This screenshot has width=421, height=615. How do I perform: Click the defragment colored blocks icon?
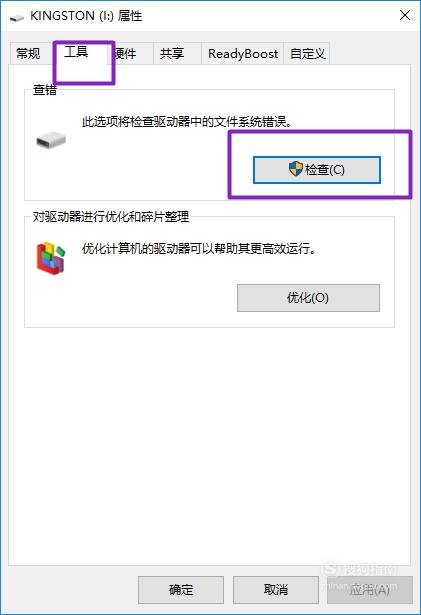[51, 258]
